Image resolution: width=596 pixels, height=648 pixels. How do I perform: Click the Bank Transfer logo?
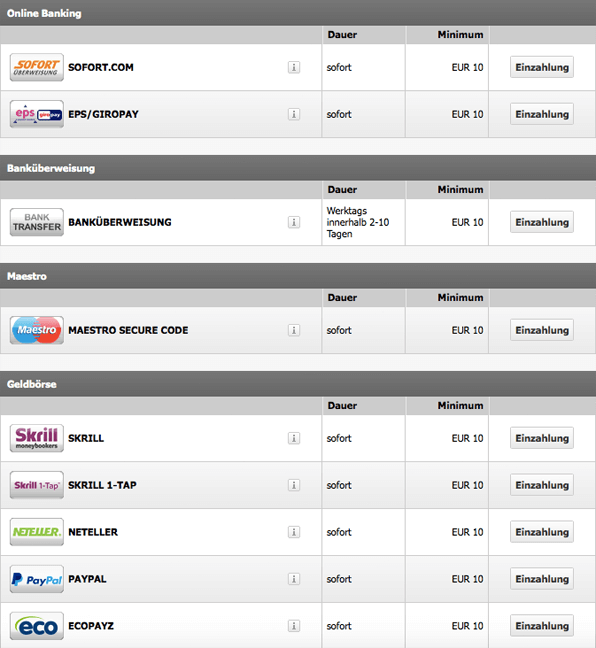[x=37, y=222]
